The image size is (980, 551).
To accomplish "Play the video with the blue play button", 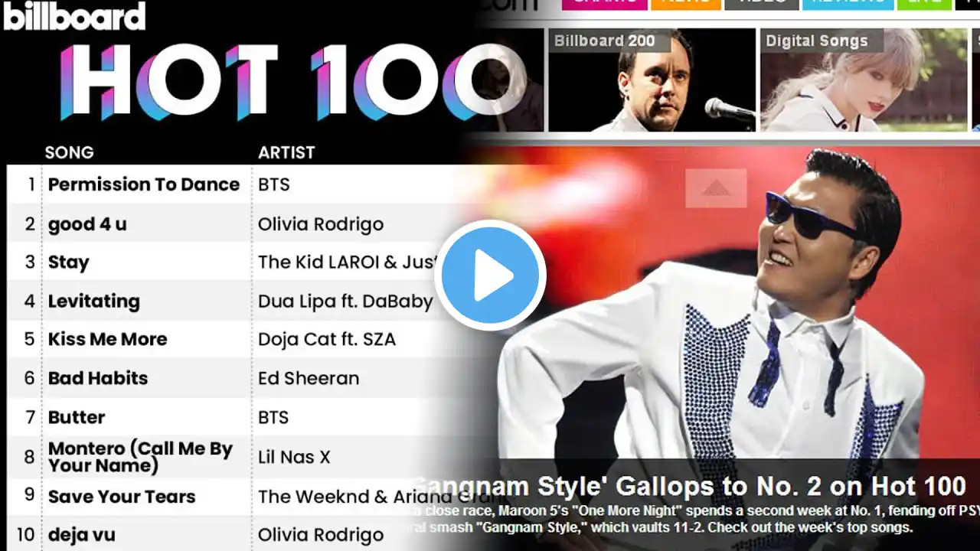I will [490, 275].
